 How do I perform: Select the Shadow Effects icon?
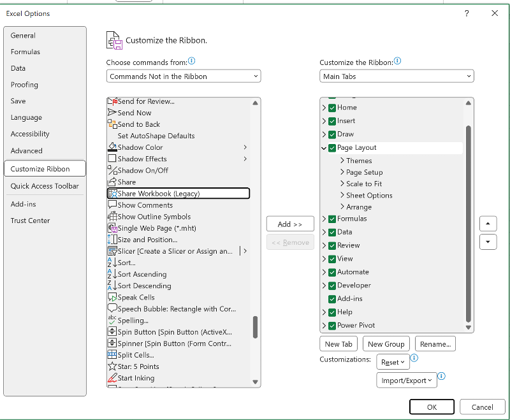(112, 159)
